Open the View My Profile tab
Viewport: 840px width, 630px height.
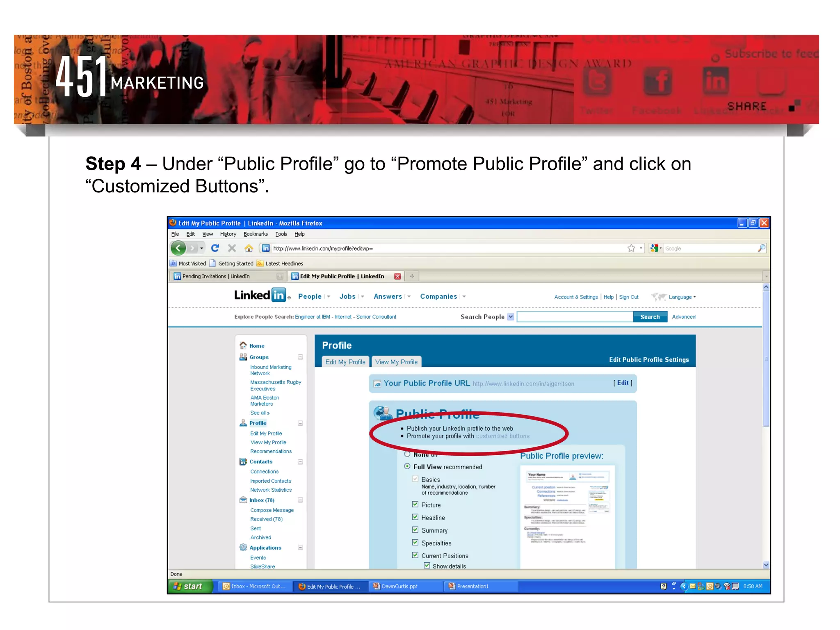[396, 362]
